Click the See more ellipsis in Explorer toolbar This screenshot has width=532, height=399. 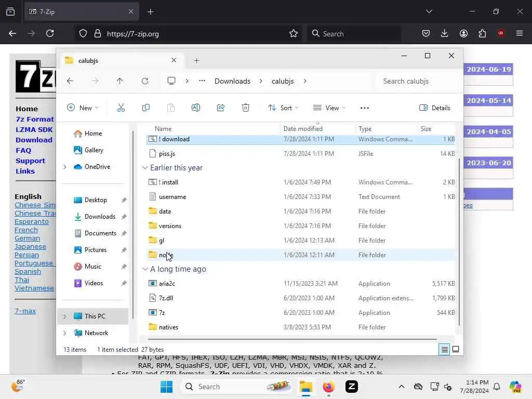pyautogui.click(x=364, y=108)
